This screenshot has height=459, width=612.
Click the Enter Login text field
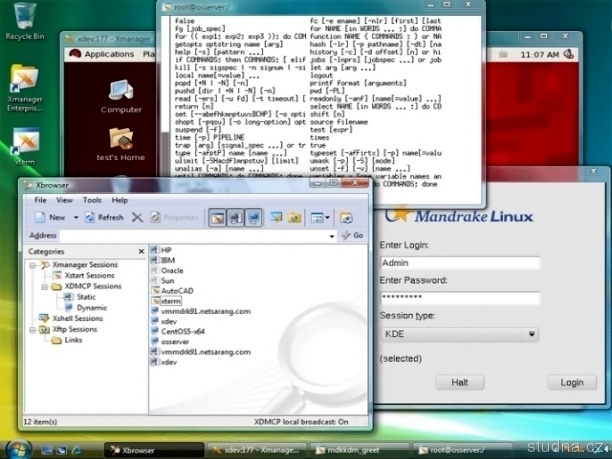click(x=459, y=263)
